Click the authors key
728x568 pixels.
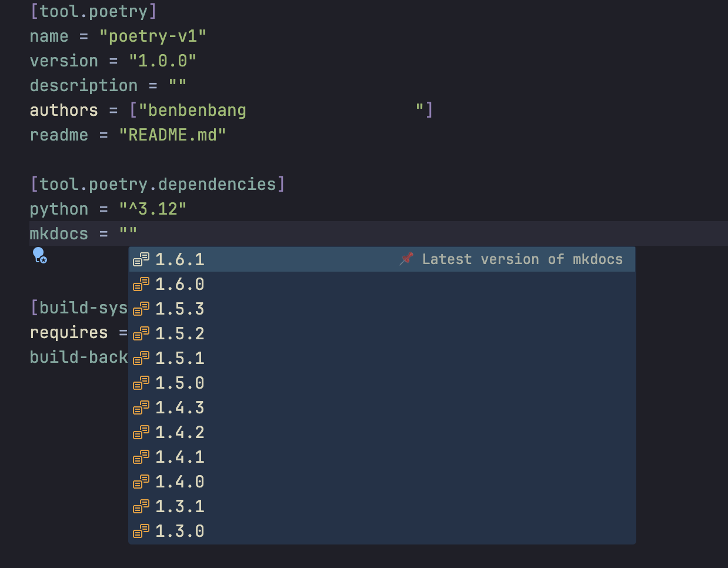64,110
